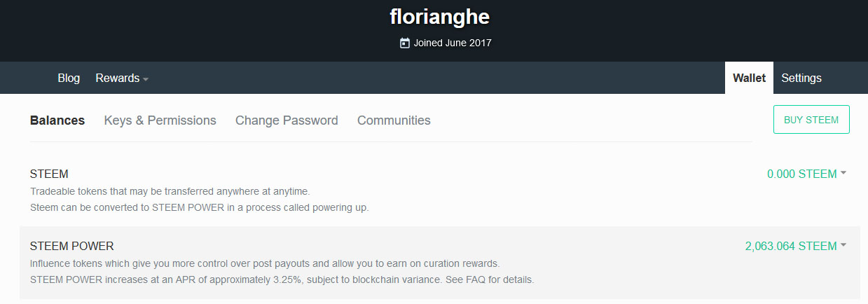The image size is (868, 304).
Task: Click the STEEM POWER title
Action: pyautogui.click(x=71, y=246)
